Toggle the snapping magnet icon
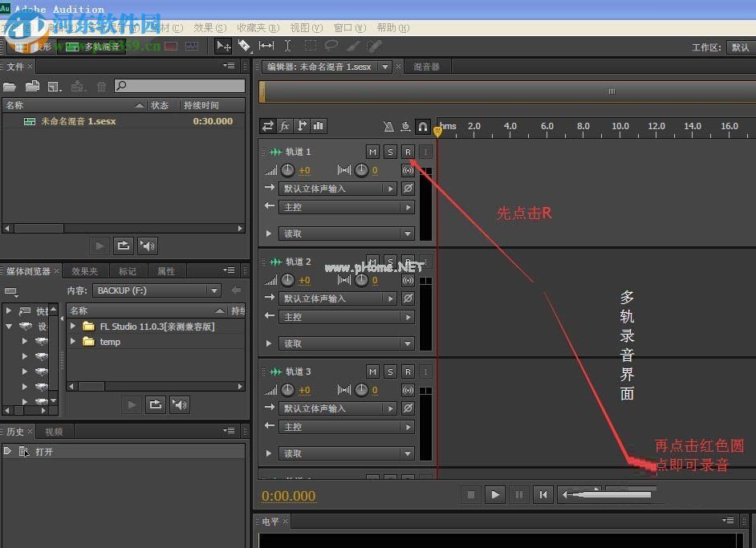The height and width of the screenshot is (548, 756). pos(423,126)
